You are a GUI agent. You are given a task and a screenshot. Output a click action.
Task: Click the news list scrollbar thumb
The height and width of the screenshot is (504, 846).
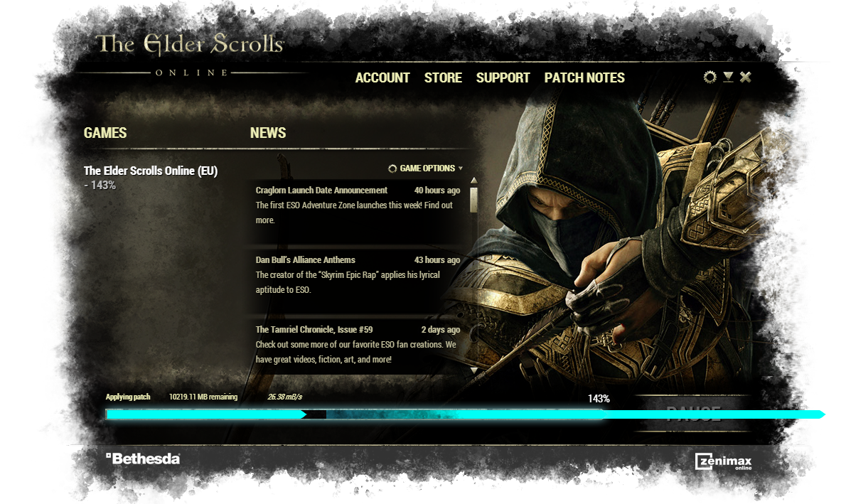coord(473,200)
